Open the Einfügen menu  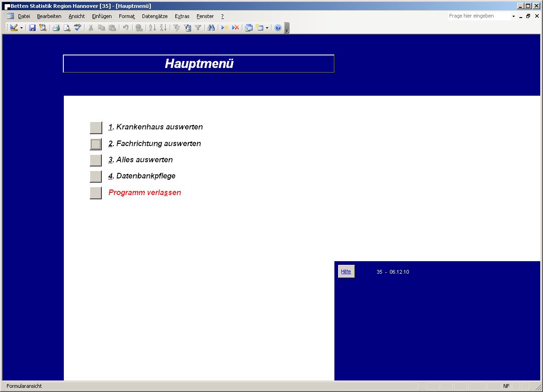tap(102, 16)
